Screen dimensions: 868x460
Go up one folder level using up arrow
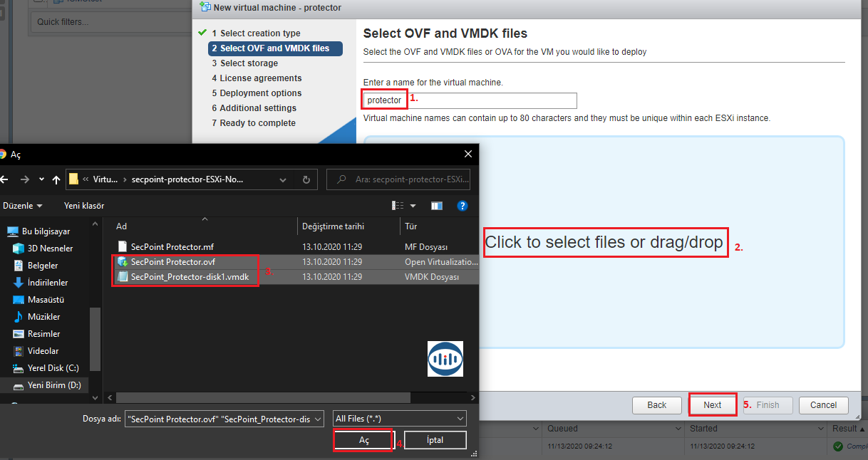click(x=57, y=179)
